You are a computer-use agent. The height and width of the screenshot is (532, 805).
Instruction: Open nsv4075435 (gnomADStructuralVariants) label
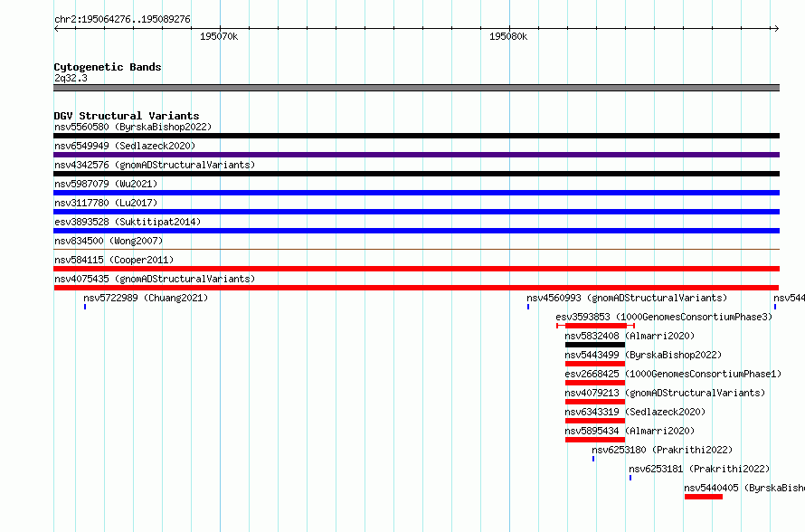coord(155,279)
